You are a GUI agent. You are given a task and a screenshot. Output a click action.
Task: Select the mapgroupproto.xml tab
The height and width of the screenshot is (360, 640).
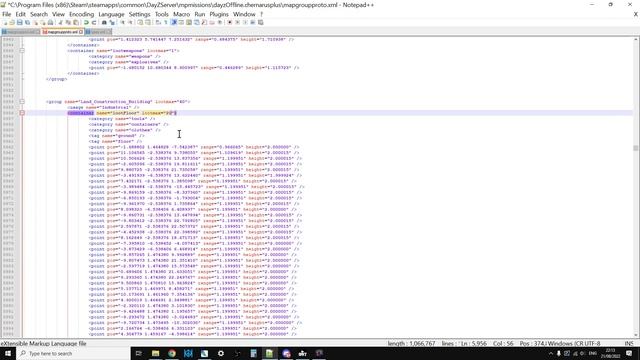click(61, 31)
